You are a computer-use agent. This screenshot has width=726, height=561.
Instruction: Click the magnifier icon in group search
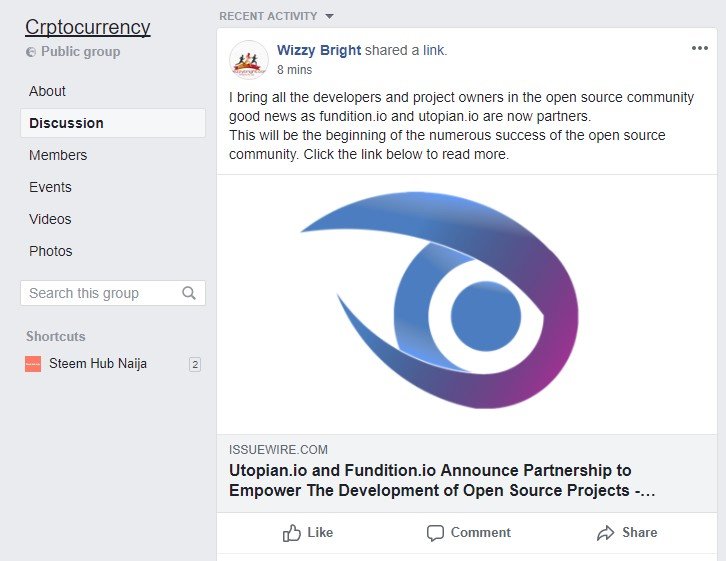(x=189, y=293)
